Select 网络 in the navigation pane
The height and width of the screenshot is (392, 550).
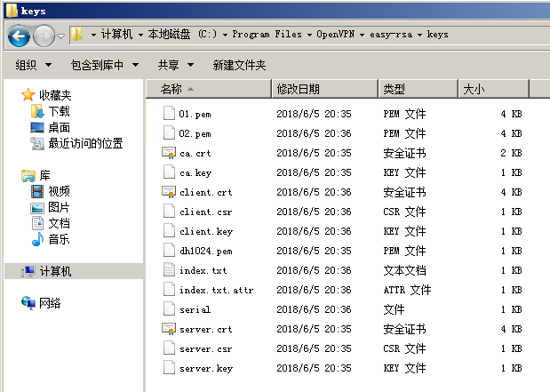(50, 303)
